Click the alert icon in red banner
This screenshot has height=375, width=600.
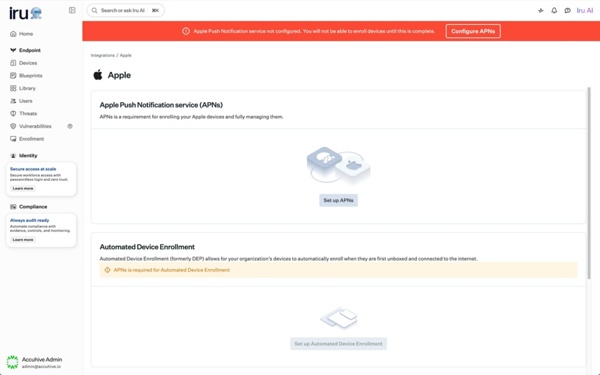pyautogui.click(x=186, y=31)
